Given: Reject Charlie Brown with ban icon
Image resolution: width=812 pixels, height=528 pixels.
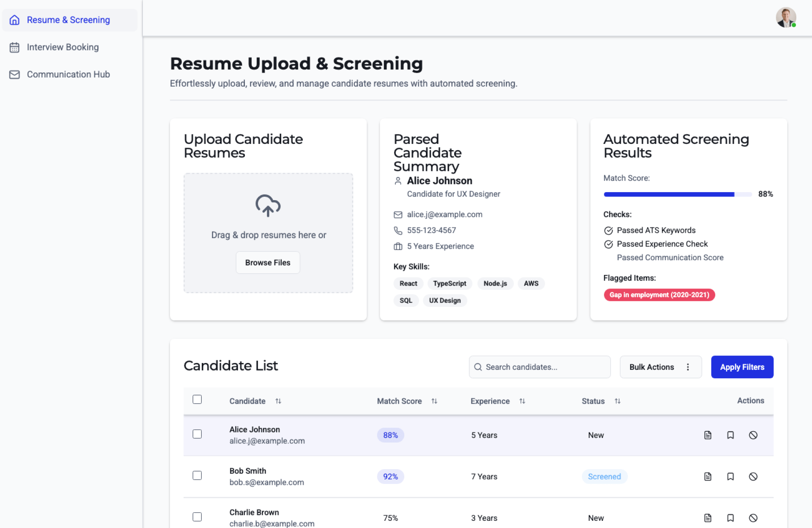Looking at the screenshot, I should (x=753, y=518).
